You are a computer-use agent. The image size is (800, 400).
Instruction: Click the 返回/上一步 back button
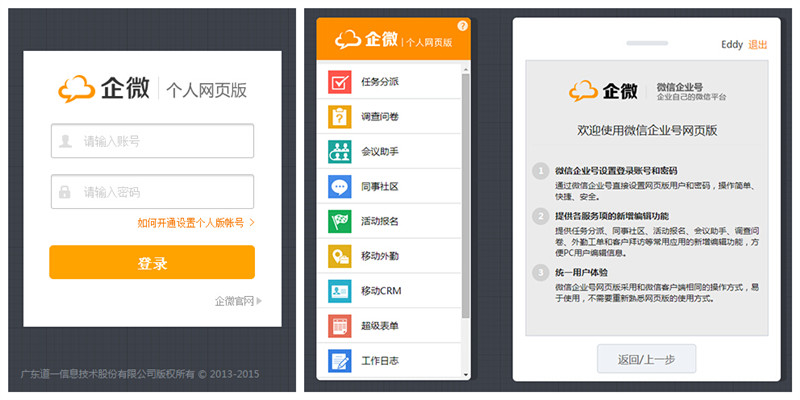coord(646,359)
